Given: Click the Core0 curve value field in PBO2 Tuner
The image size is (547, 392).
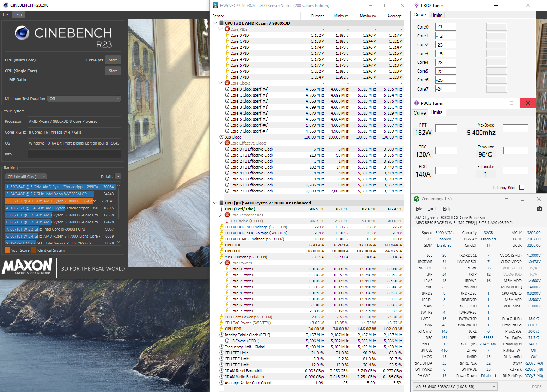Looking at the screenshot, I should 445,27.
